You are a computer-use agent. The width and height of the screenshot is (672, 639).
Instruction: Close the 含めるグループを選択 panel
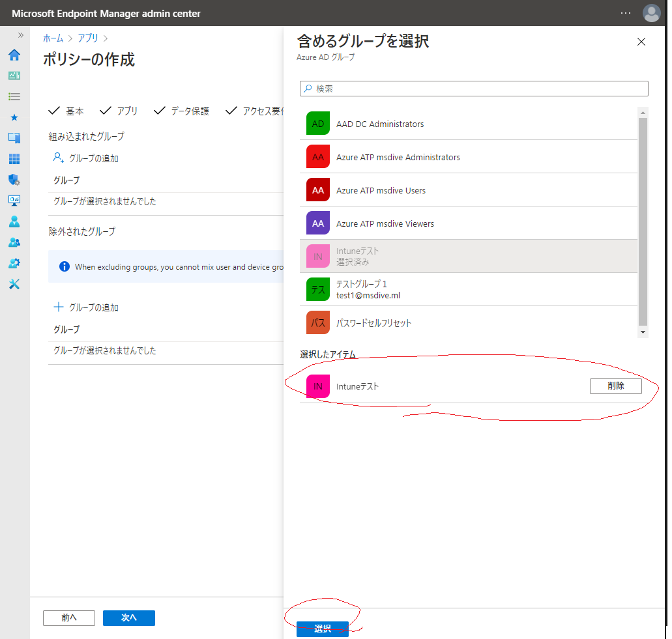tap(641, 42)
